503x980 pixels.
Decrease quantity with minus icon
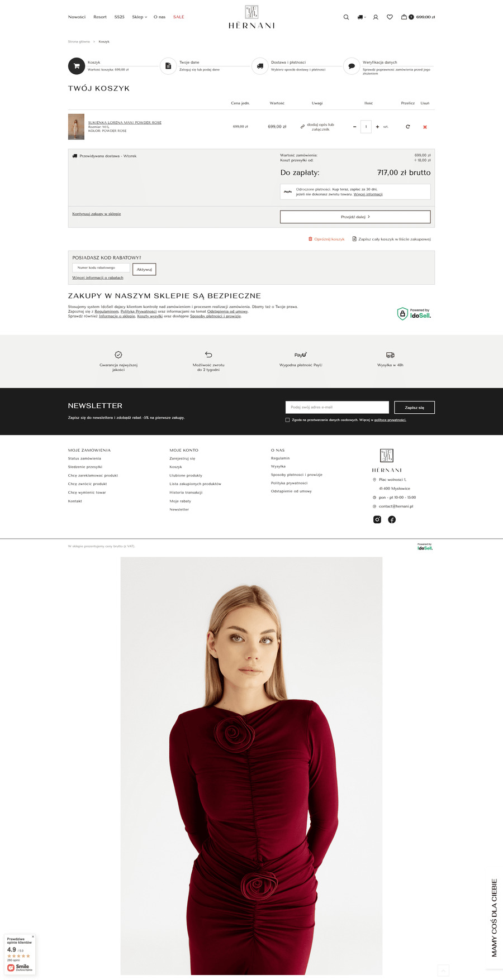(354, 127)
